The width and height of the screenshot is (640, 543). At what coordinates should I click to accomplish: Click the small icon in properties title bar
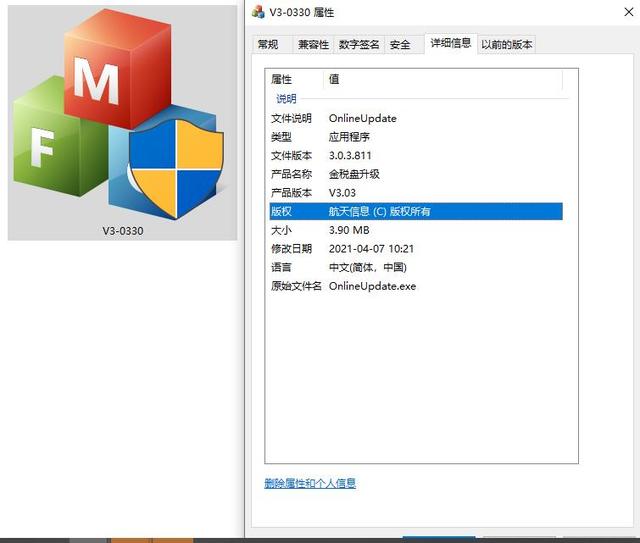tap(258, 12)
